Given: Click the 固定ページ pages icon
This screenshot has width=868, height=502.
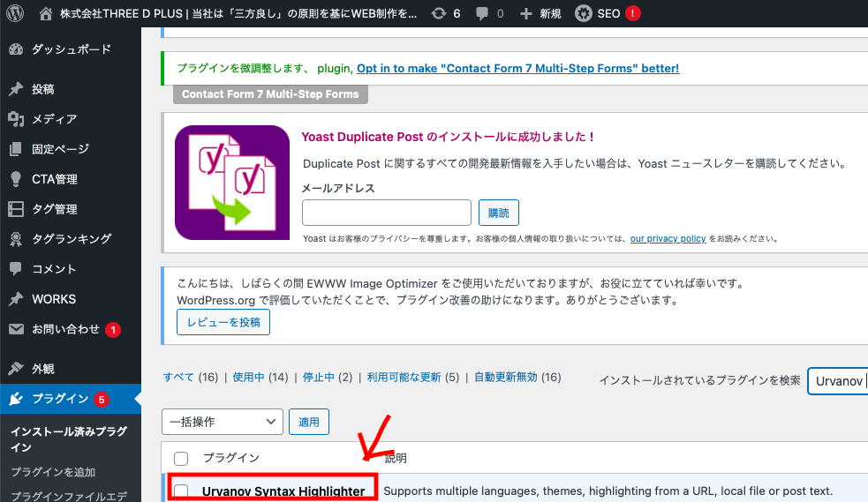Looking at the screenshot, I should (x=16, y=149).
